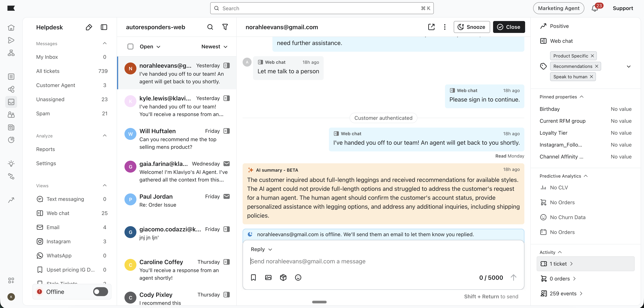Remove the Speak to human tag
Viewport: 644px width, 308px height.
591,77
